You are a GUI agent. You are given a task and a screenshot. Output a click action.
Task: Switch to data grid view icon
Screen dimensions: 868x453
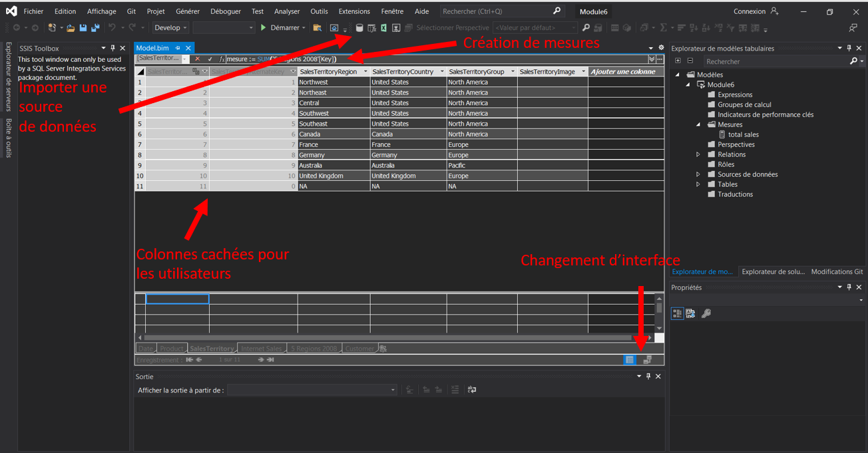(629, 360)
